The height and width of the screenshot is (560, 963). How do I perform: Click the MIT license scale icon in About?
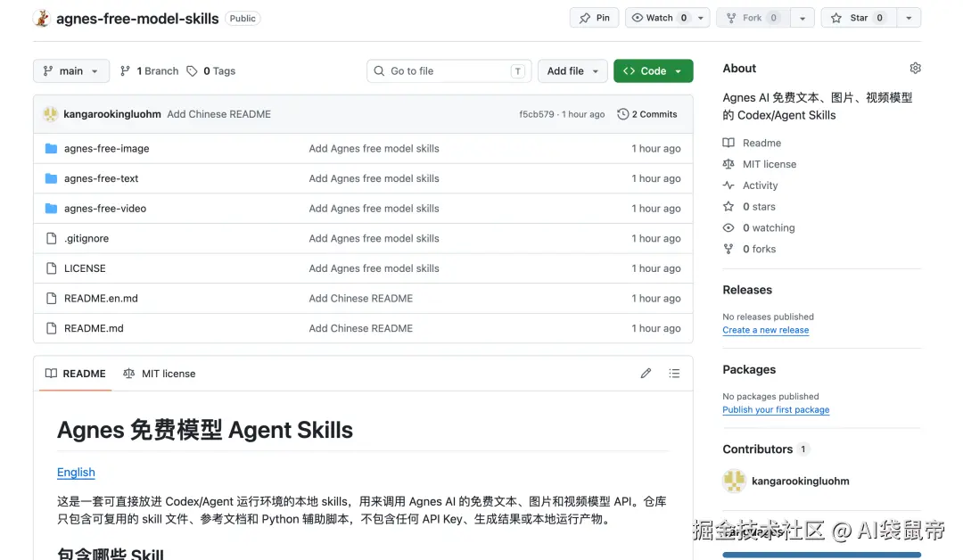click(x=728, y=164)
